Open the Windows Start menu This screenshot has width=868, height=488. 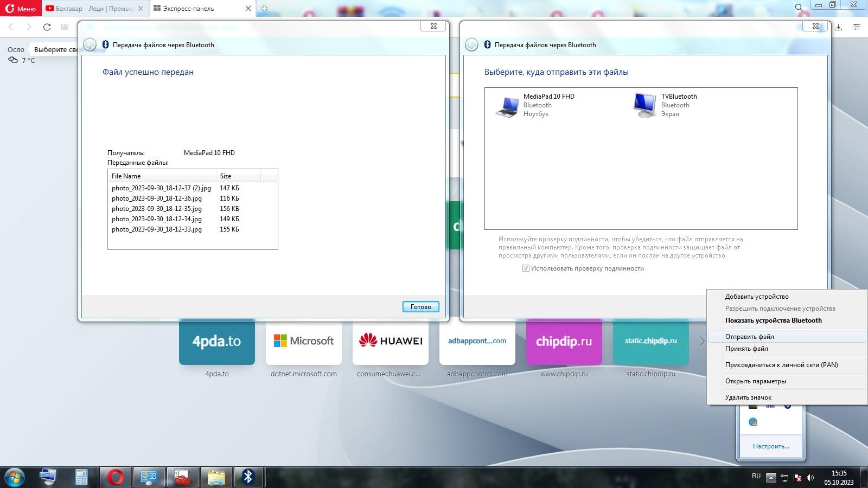(x=15, y=477)
